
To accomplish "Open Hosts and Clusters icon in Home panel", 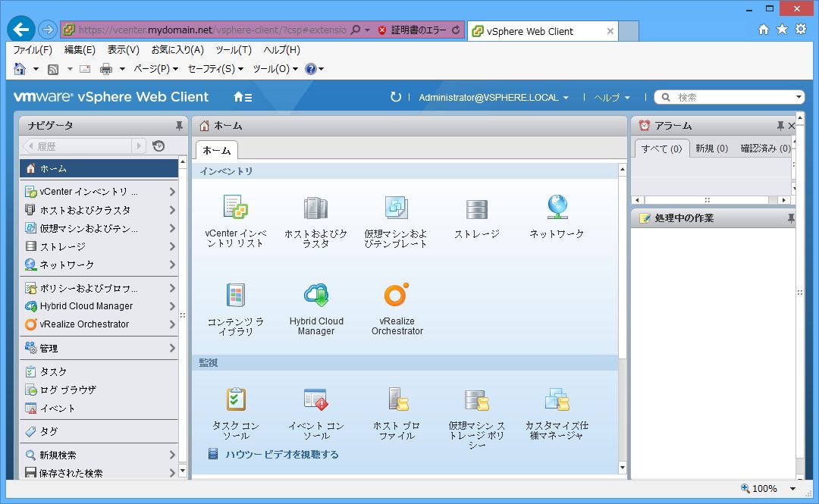I will [x=315, y=208].
